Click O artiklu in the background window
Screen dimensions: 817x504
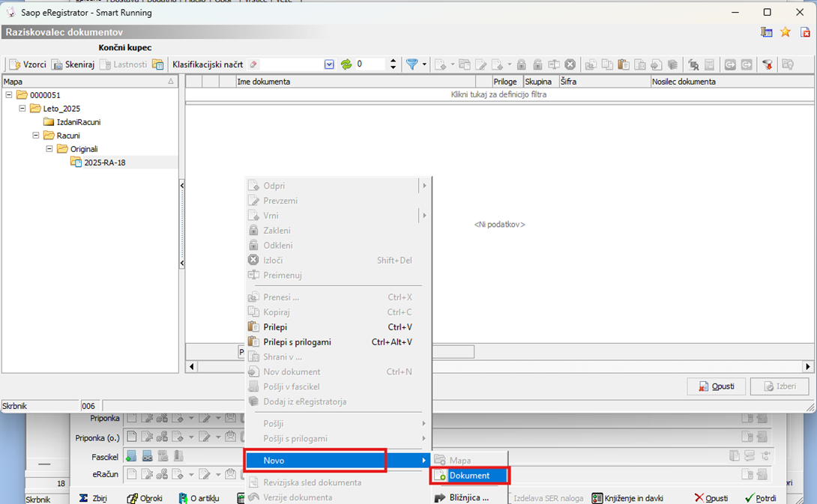[x=199, y=498]
